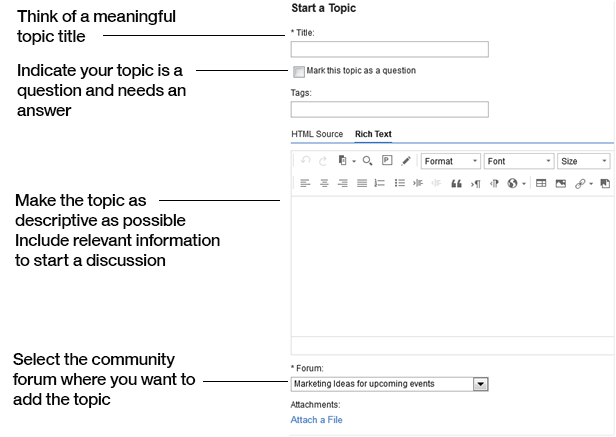Insert a bulleted list

click(x=399, y=184)
